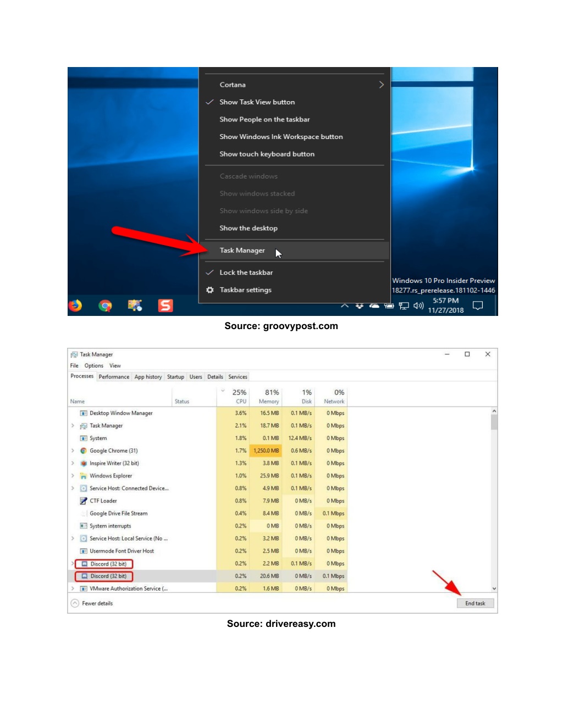Toggle Show Task View button option
Screen dimensions: 563x728
[294, 102]
